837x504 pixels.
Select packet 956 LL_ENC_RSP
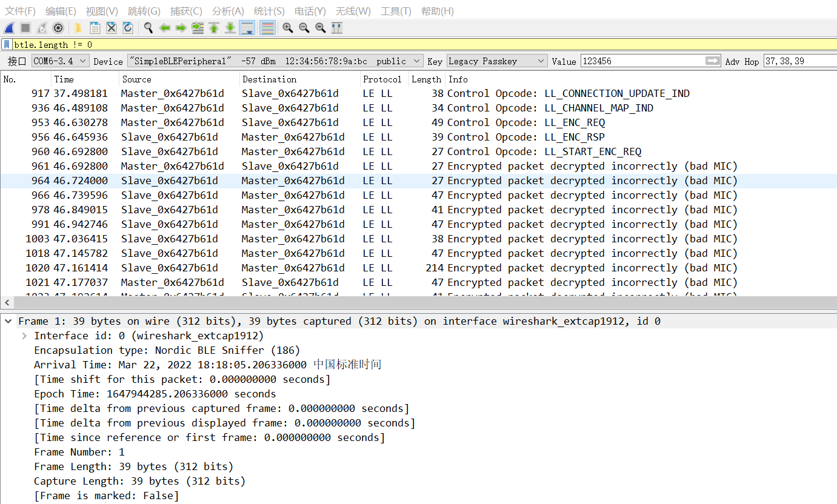tap(418, 137)
